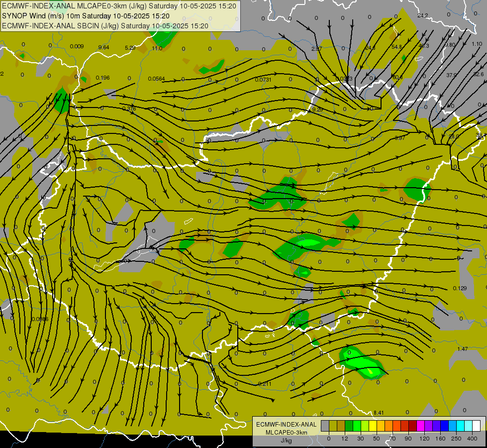Viewport: 487px width, 448px height.
Task: Click the map value 0.0564
Action: [157, 79]
